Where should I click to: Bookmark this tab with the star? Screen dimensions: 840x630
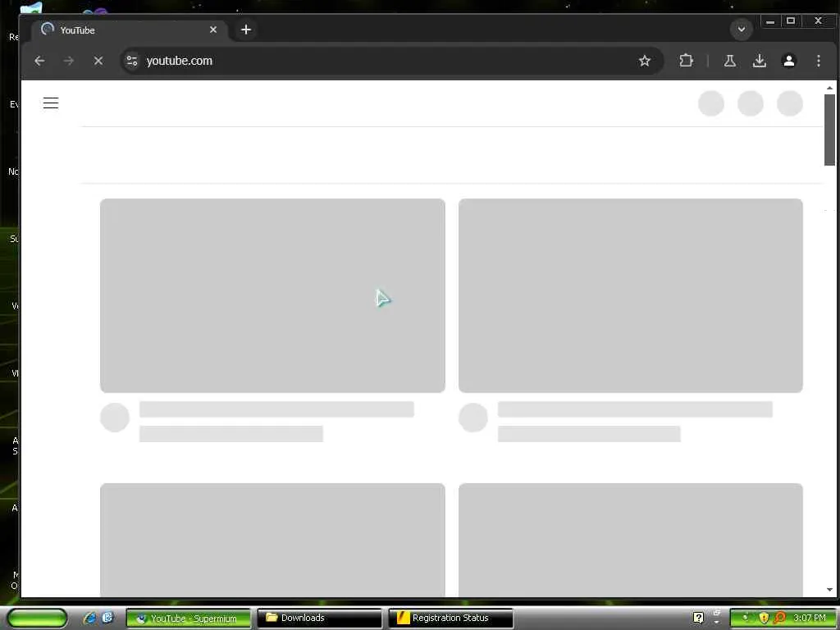click(645, 61)
